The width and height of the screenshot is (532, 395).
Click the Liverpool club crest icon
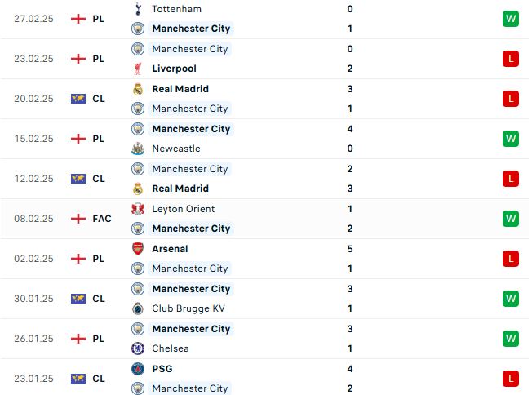(x=138, y=69)
